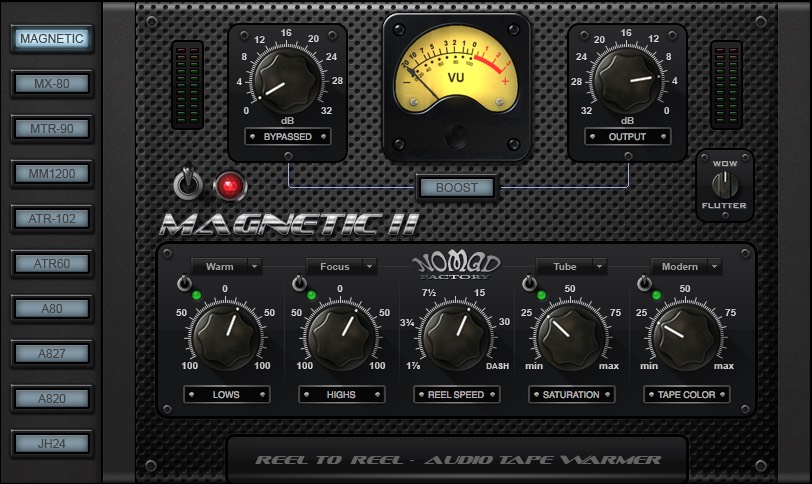The image size is (812, 484).
Task: Click the TAPE COLOR knob
Action: [686, 338]
